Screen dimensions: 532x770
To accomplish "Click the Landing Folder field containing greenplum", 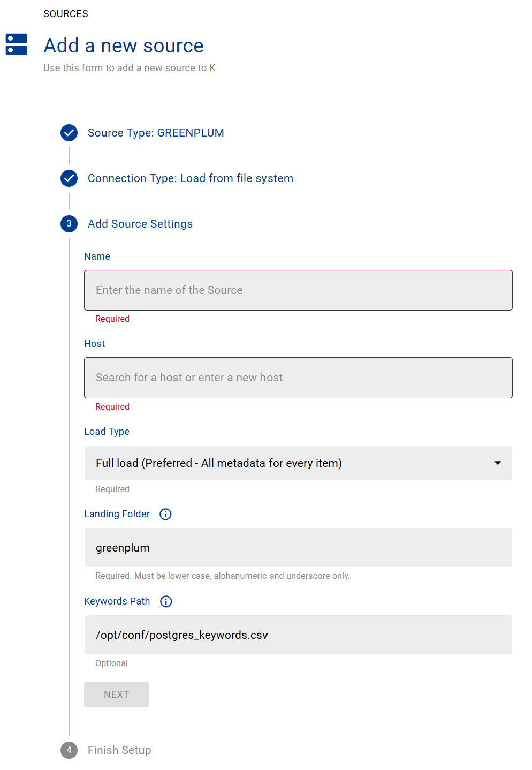I will tap(298, 548).
